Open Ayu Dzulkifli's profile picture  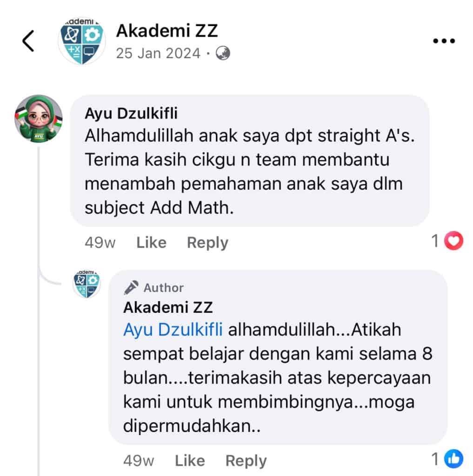pos(39,119)
